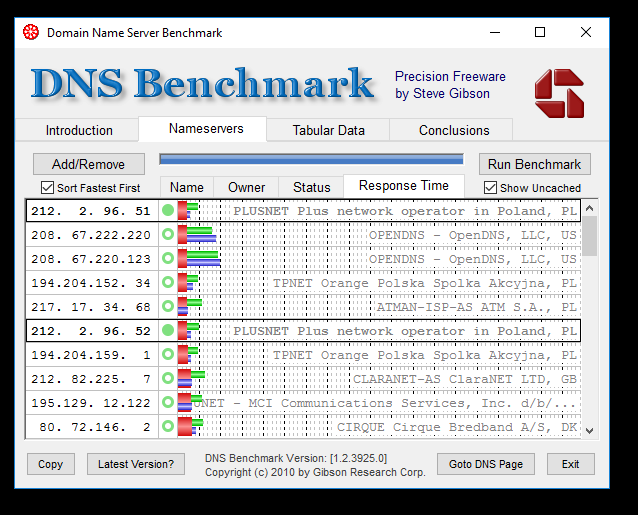
Task: Click the Gibson Research red logo icon
Action: (x=558, y=92)
